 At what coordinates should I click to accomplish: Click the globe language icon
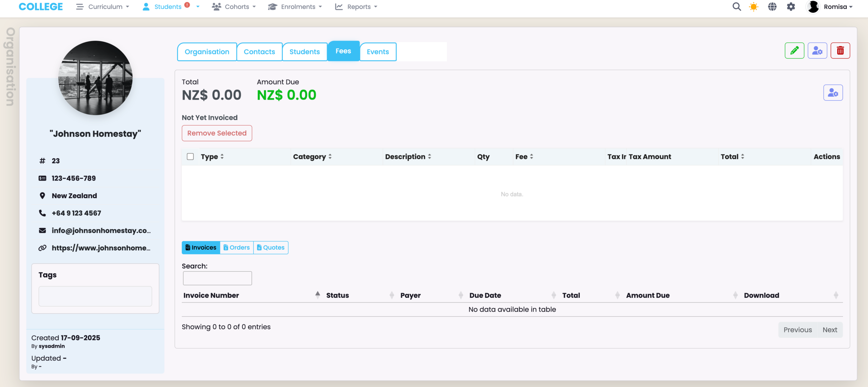pos(772,7)
